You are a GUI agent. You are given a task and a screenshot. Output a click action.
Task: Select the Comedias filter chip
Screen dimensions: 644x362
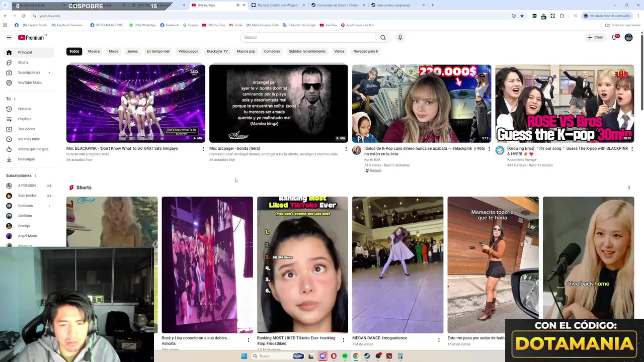pos(272,51)
